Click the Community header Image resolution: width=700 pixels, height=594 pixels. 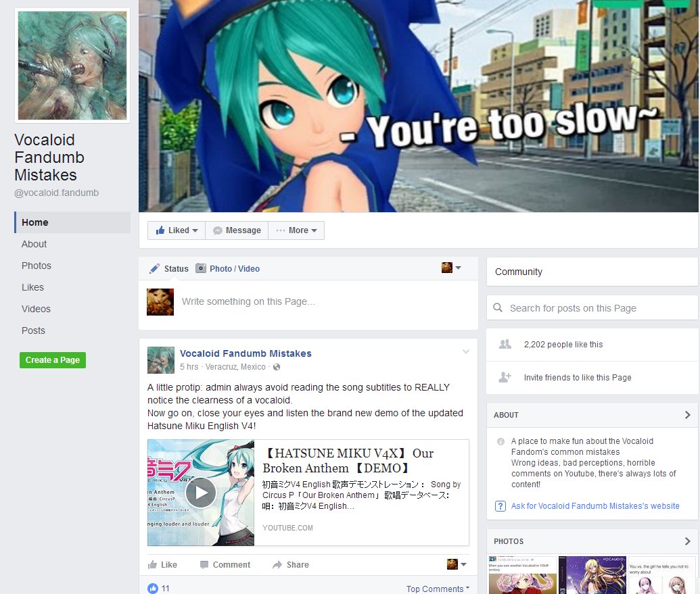[518, 272]
